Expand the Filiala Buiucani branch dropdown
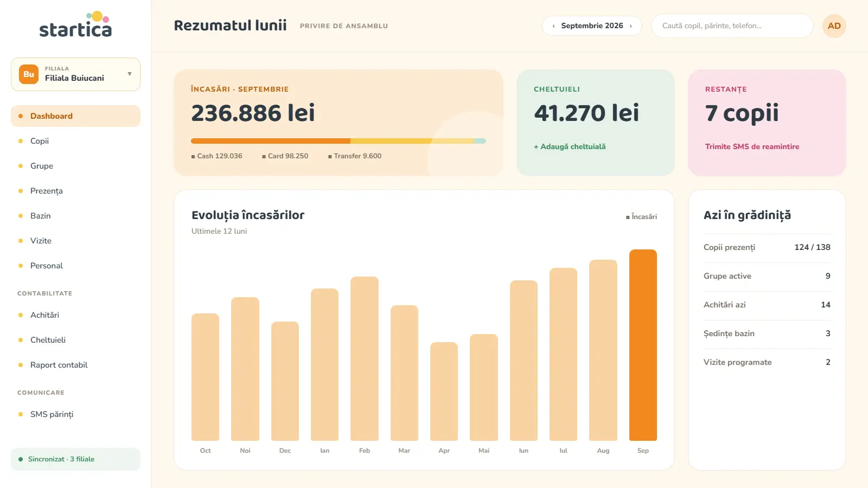The width and height of the screenshot is (868, 488). pos(75,74)
